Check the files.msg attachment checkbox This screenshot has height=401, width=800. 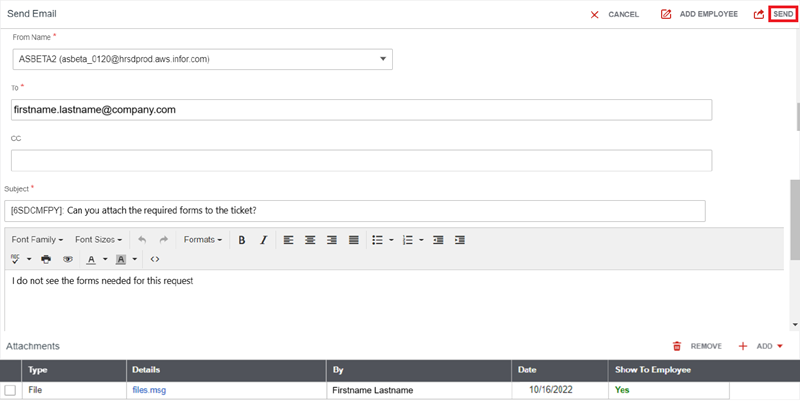[x=10, y=390]
